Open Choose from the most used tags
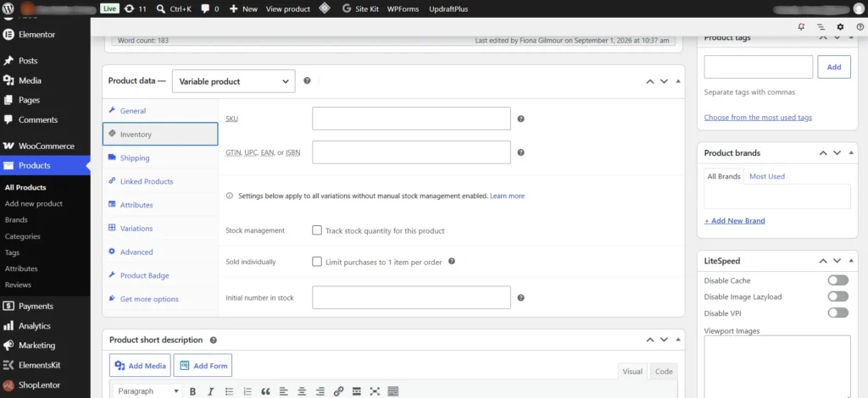This screenshot has width=868, height=398. click(758, 117)
